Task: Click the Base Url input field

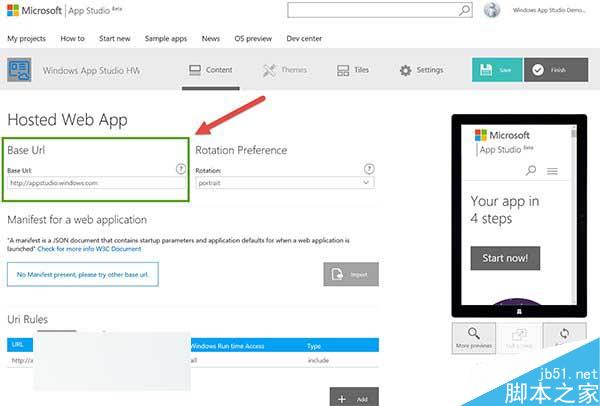Action: (96, 183)
